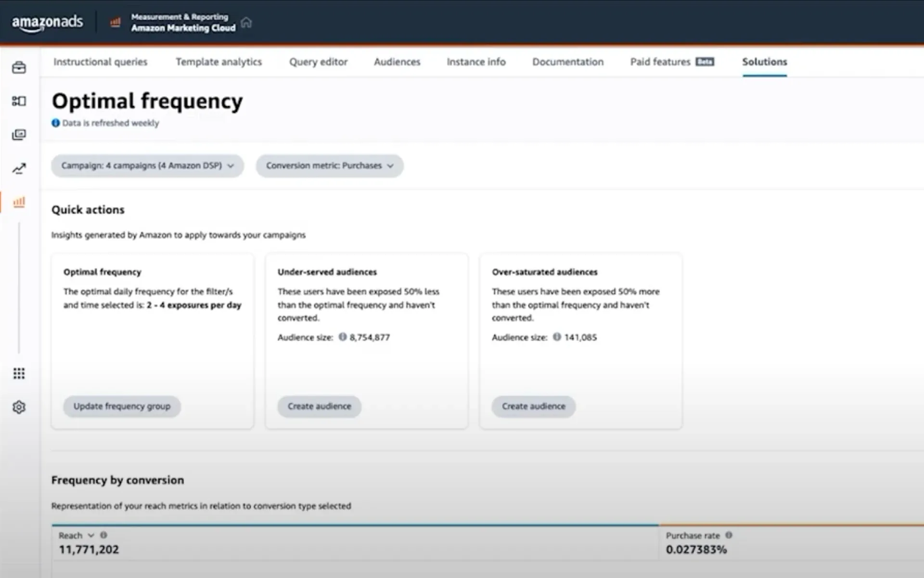Open the apps grid icon near sidebar bottom

click(x=19, y=373)
